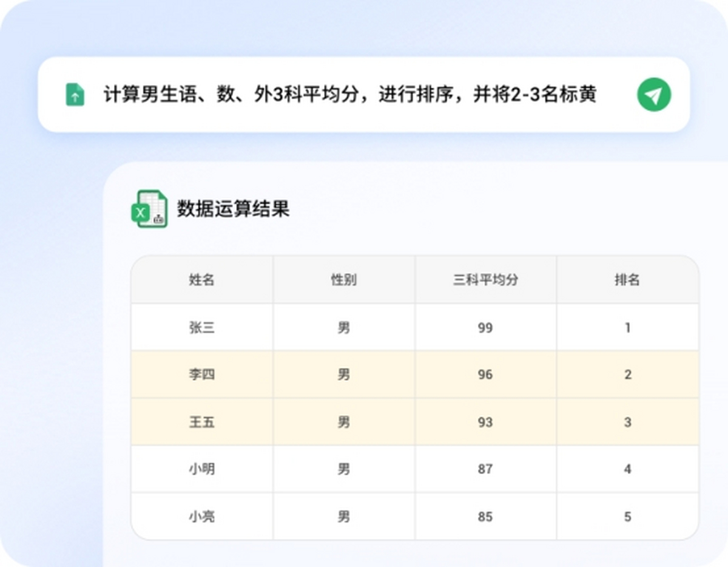Click the 排名 column header

[627, 280]
